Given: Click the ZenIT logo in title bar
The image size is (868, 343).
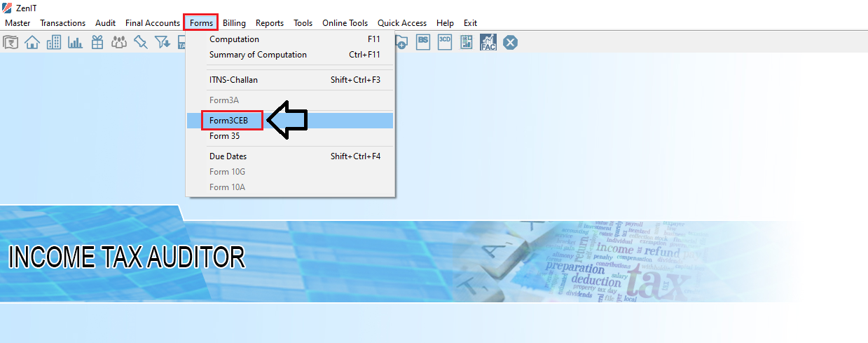Looking at the screenshot, I should pos(8,8).
